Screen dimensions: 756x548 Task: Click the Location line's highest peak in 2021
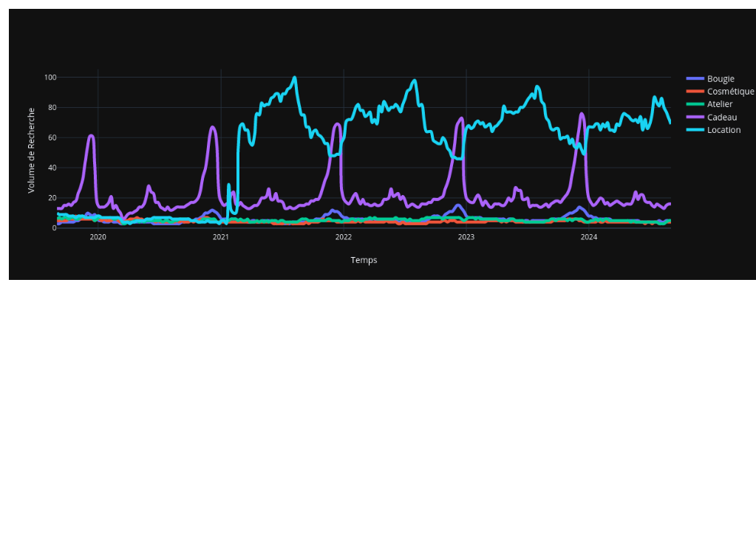click(x=295, y=78)
